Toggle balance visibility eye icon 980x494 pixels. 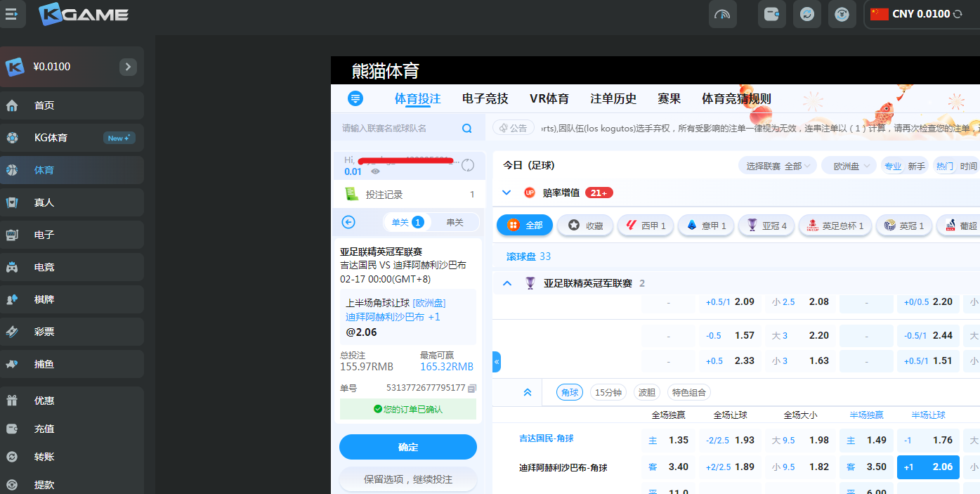[x=376, y=171]
